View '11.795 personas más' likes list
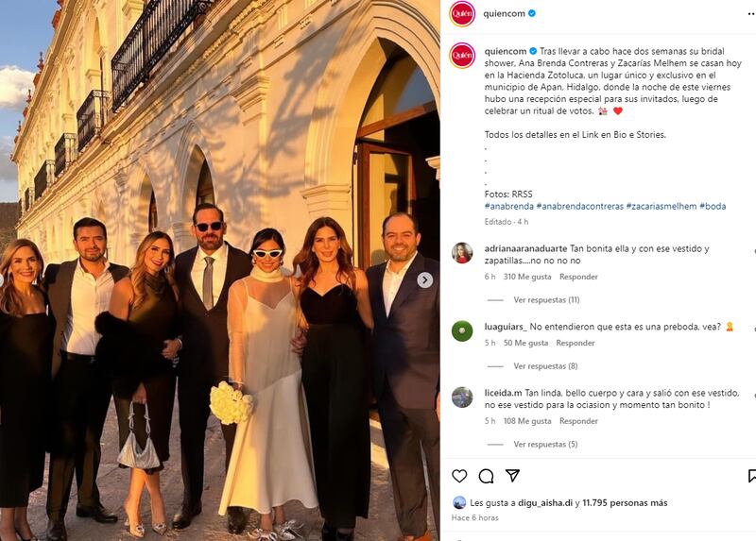This screenshot has width=756, height=541. pos(626,503)
